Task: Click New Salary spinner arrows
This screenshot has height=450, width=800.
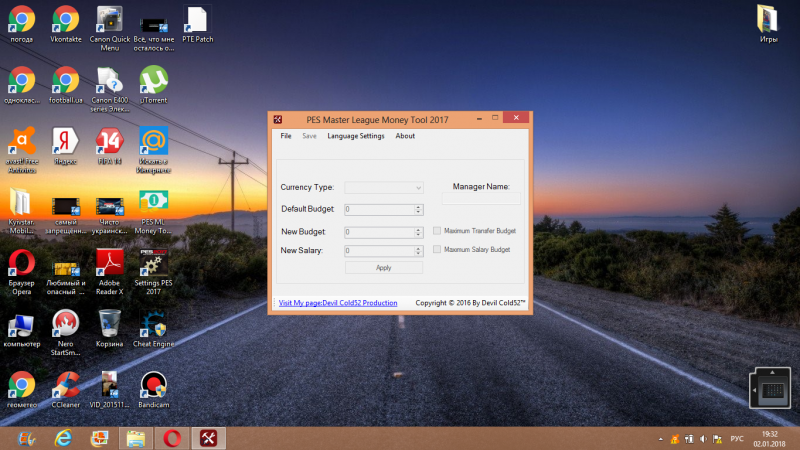Action: point(418,251)
